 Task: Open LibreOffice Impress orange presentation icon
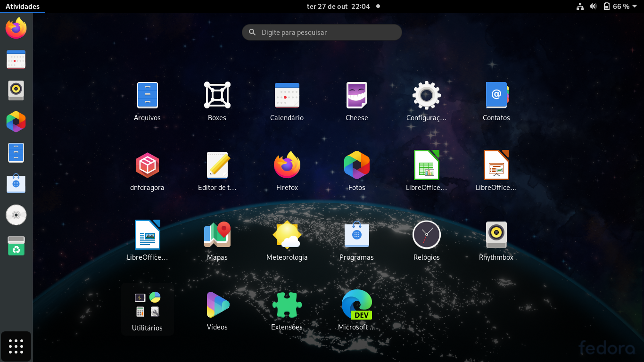pyautogui.click(x=496, y=165)
